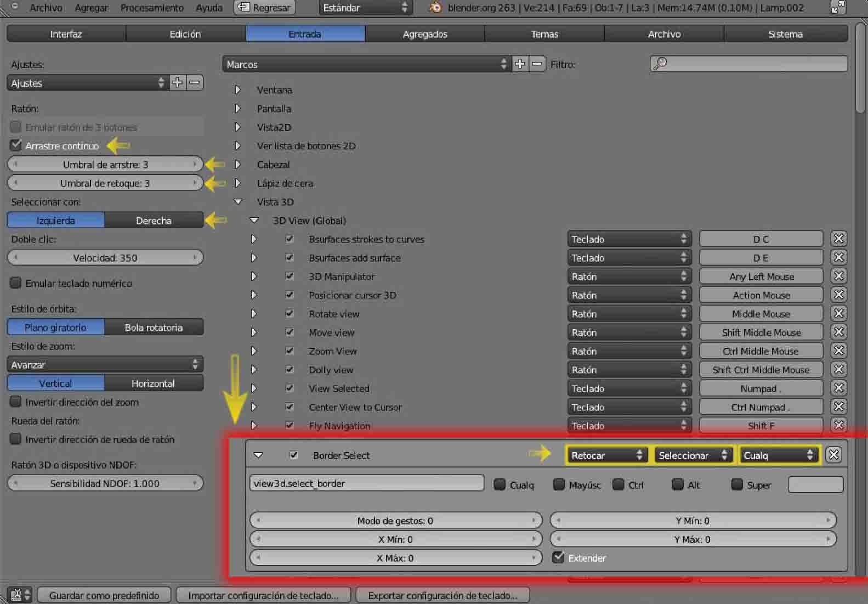Viewport: 868px width, 604px height.
Task: Open the Seleccionar mouse button dropdown
Action: [x=693, y=455]
